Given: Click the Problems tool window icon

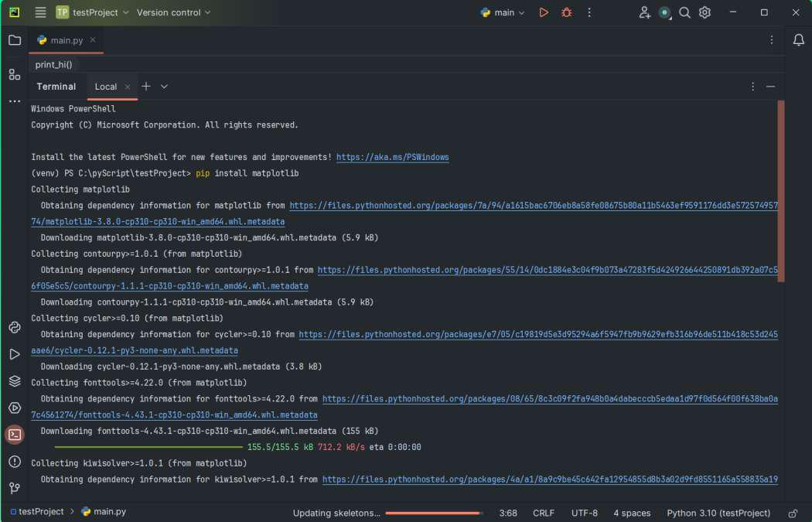Looking at the screenshot, I should (x=15, y=462).
